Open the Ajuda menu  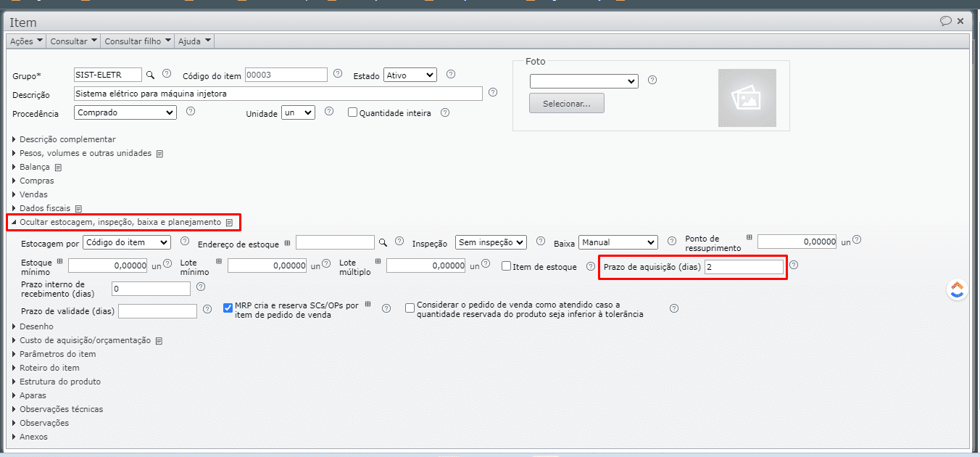point(195,41)
